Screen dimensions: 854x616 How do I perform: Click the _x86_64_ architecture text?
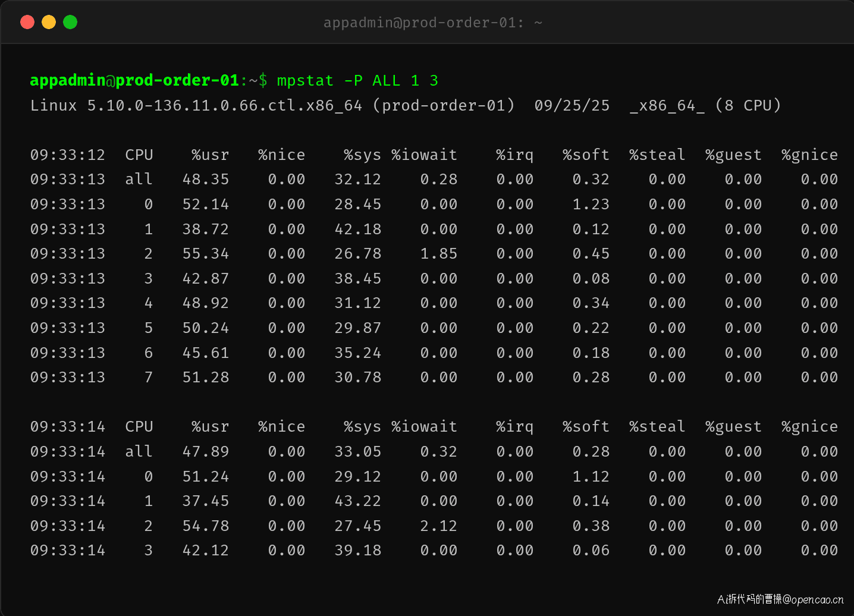(667, 105)
